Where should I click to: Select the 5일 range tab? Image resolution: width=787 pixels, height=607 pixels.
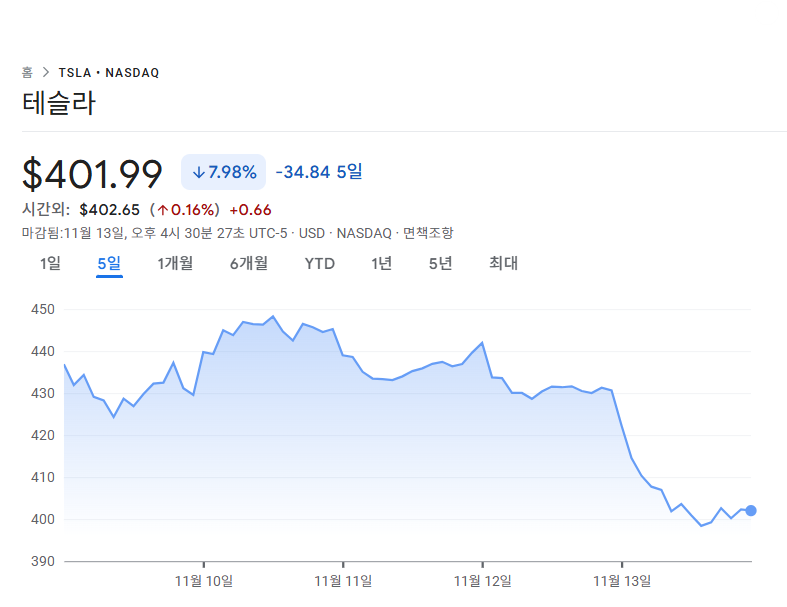tap(109, 264)
